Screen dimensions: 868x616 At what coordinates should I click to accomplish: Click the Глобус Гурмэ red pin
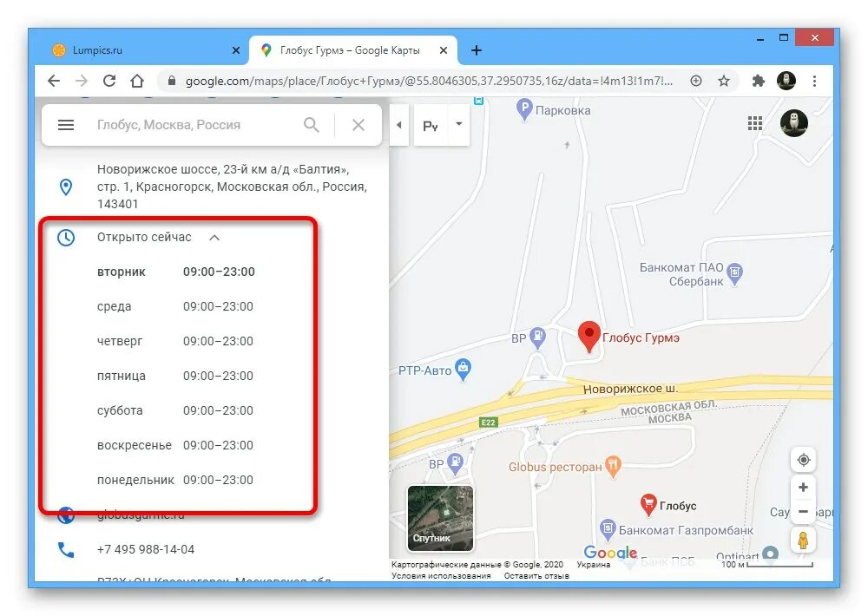click(x=589, y=336)
